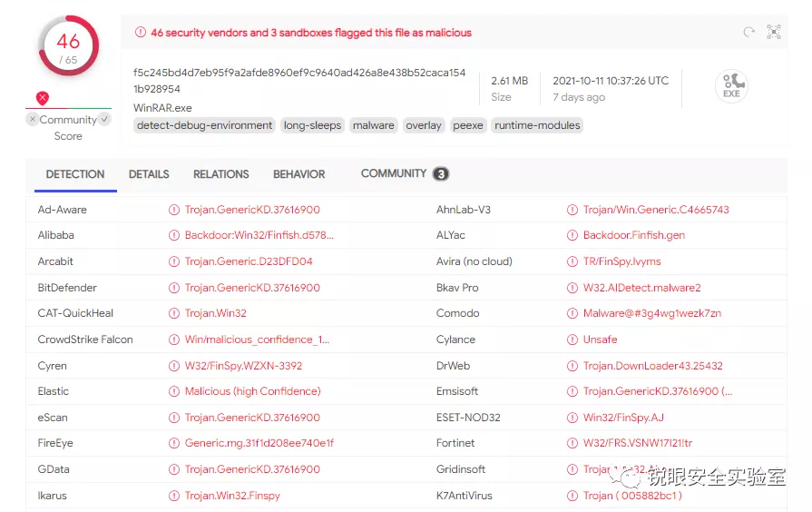
Task: Click warning icon in the Cyren row
Action: (174, 366)
